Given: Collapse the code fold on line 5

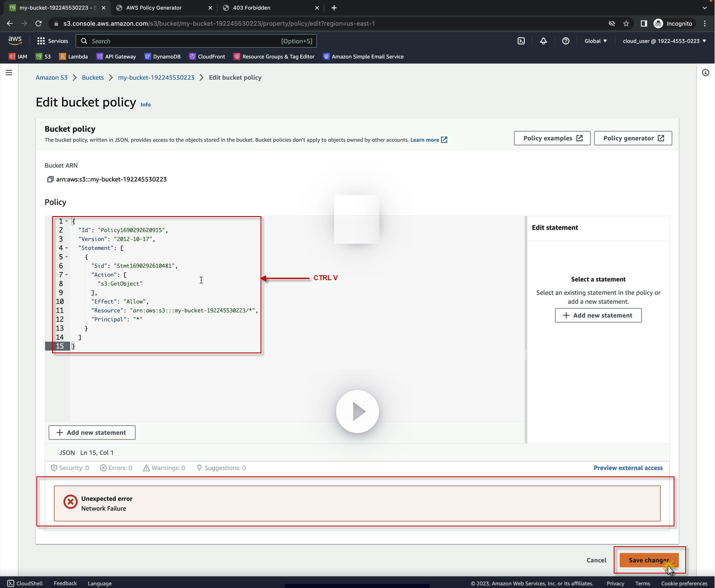Looking at the screenshot, I should point(67,257).
